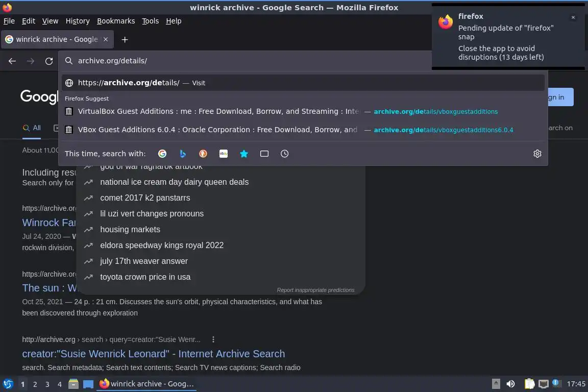Image resolution: width=588 pixels, height=392 pixels.
Task: Switch to workspace 1
Action: [x=23, y=384]
